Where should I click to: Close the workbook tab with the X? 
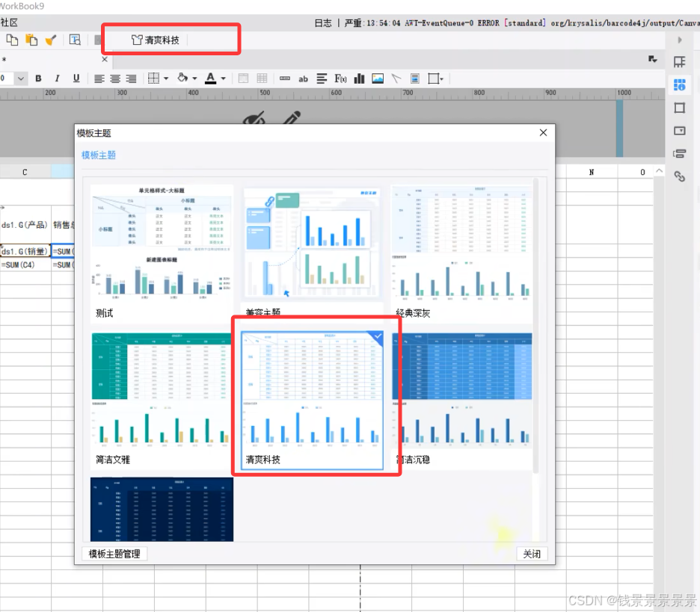(105, 59)
